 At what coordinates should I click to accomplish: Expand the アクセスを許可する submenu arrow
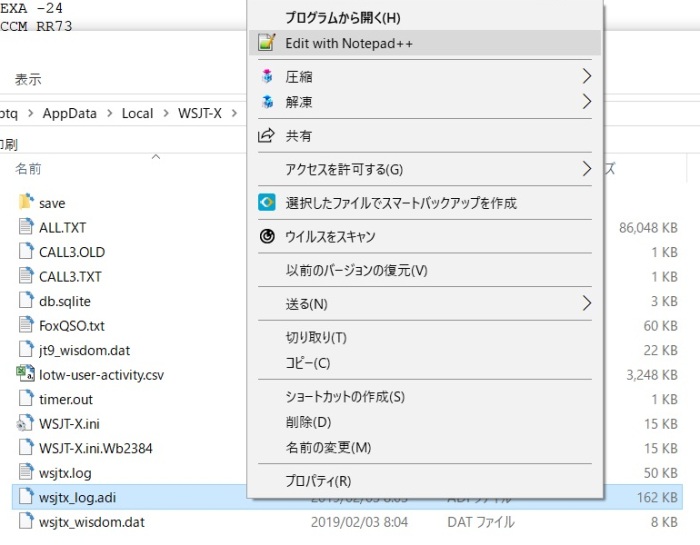[x=587, y=169]
